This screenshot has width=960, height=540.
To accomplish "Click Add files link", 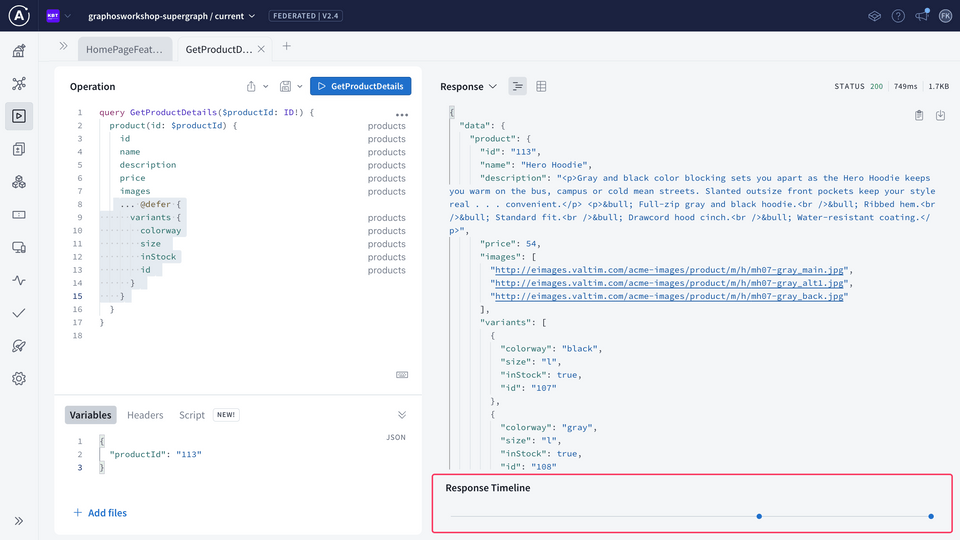I will (100, 512).
